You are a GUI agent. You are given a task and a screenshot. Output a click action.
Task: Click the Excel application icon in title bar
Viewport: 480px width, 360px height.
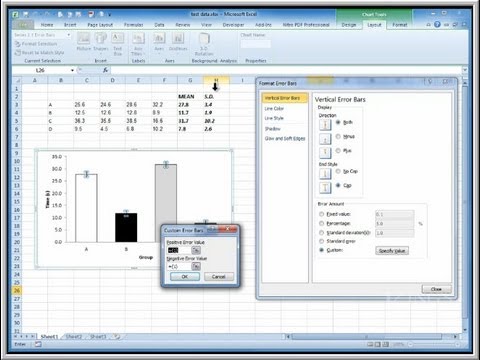point(15,14)
